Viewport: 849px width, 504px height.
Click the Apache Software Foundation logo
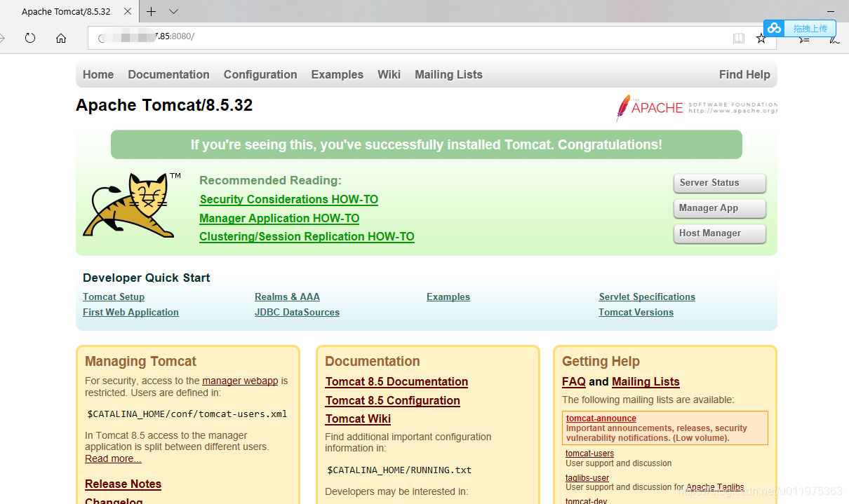(696, 108)
